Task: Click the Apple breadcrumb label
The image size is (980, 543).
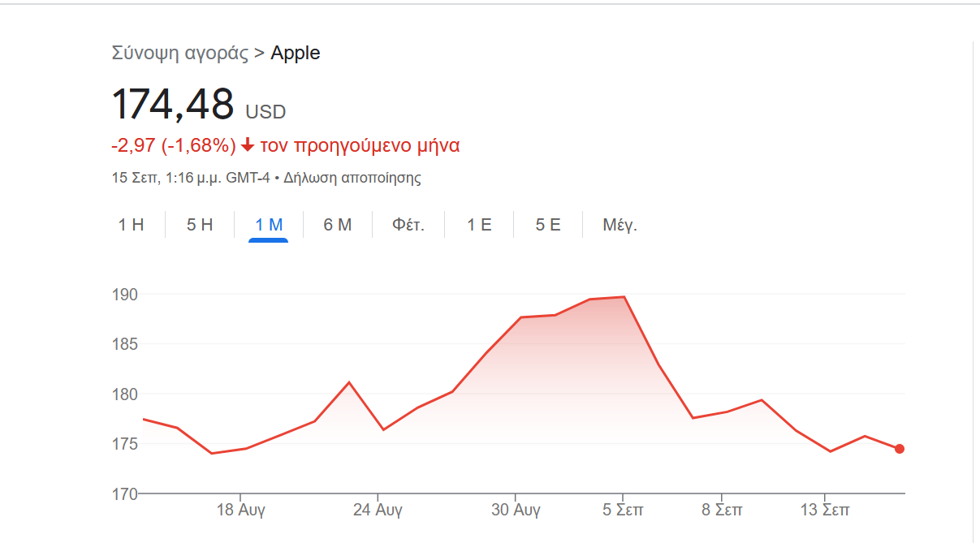Action: pyautogui.click(x=296, y=54)
